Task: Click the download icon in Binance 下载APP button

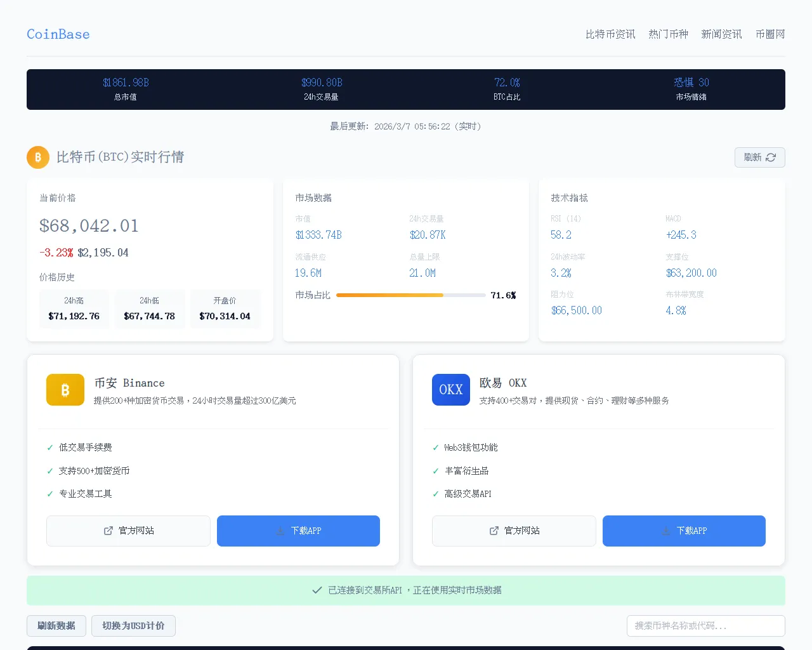Action: [x=280, y=531]
